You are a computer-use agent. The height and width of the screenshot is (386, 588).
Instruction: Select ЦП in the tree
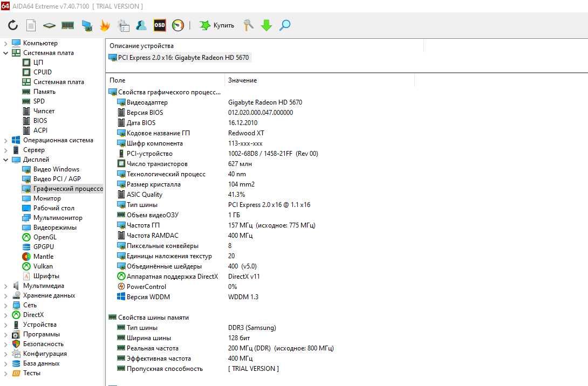coord(32,62)
